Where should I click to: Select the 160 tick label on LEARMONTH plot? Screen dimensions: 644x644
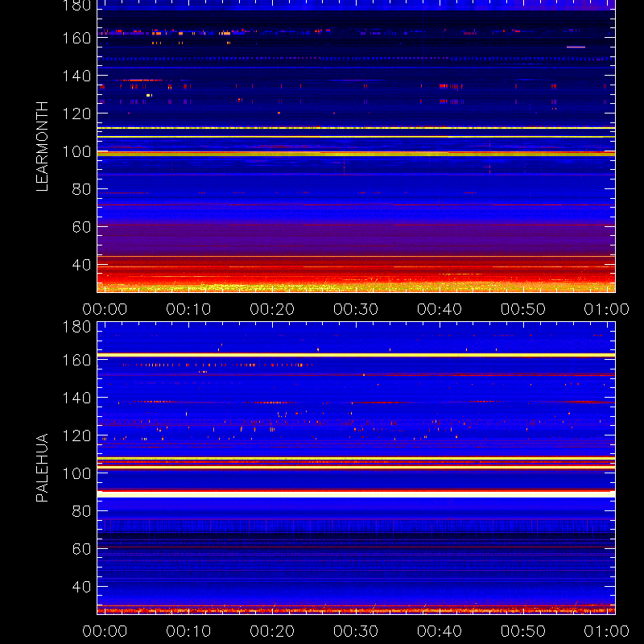coord(76,38)
